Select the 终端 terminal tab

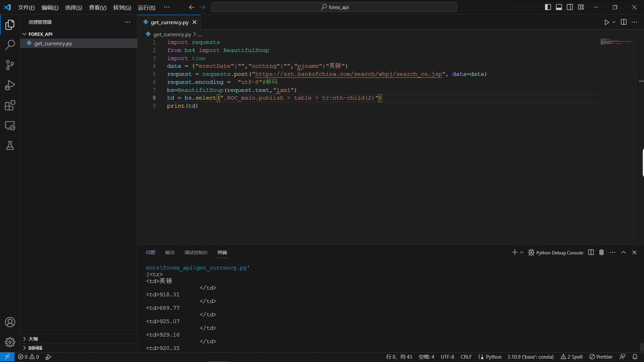click(x=222, y=252)
